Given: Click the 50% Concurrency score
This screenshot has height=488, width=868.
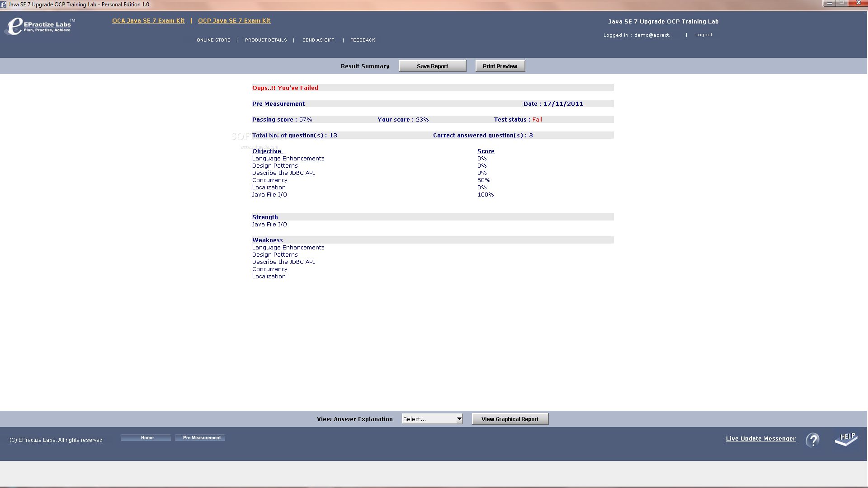Looking at the screenshot, I should (x=484, y=180).
